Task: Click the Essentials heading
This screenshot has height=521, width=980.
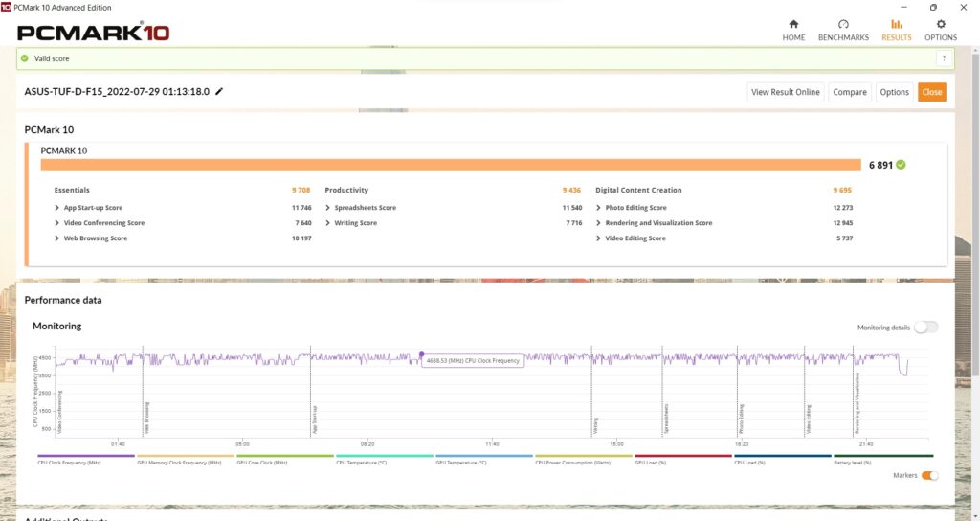Action: [72, 191]
